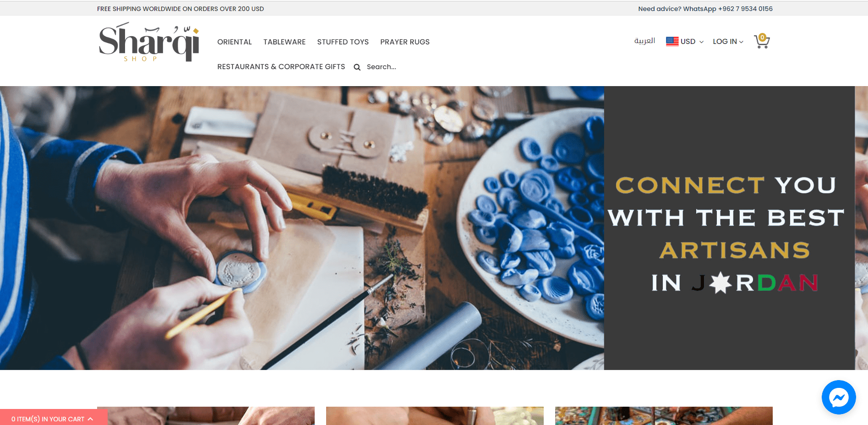
Task: Open the middle product thumbnail below banner
Action: (x=435, y=416)
